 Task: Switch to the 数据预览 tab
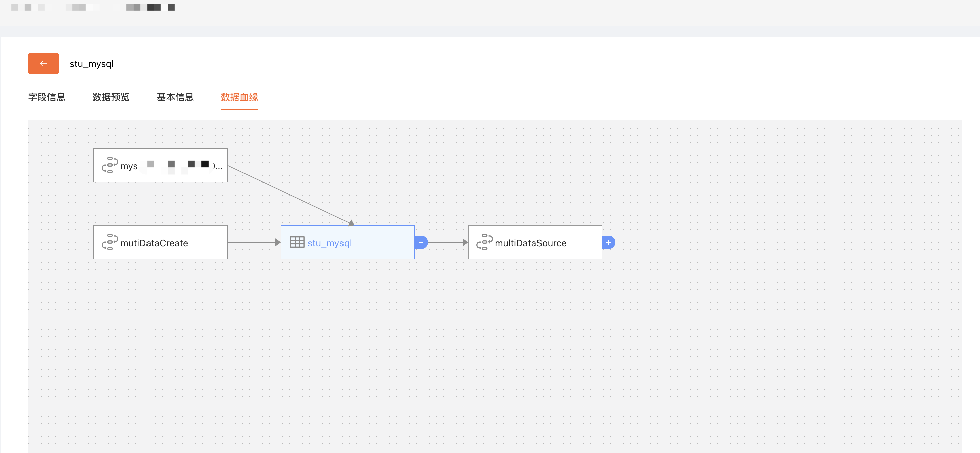point(111,97)
